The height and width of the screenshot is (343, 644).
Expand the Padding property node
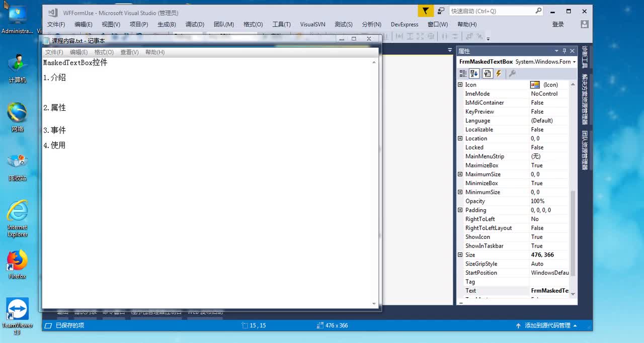460,210
